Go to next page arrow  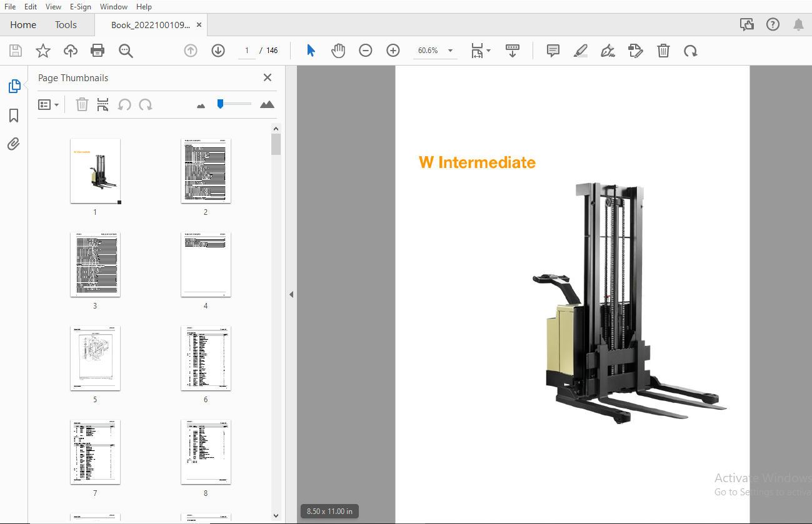pos(218,51)
